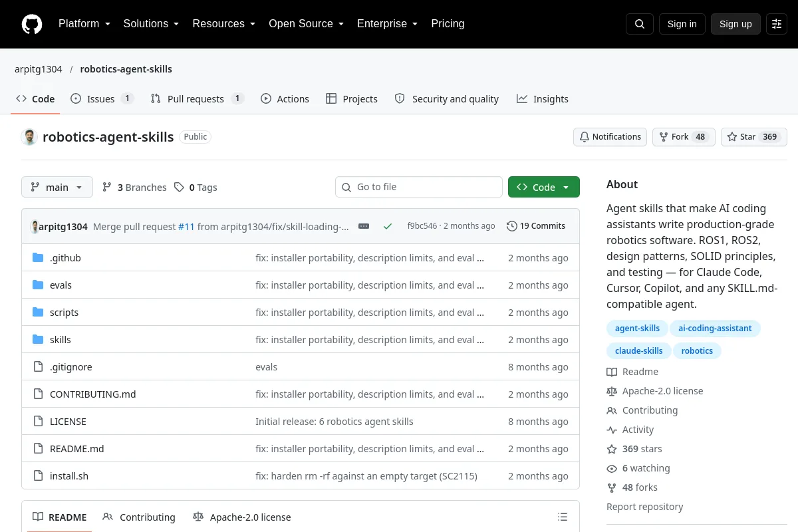Click fork icon beside 48 forks
798x532 pixels.
click(612, 487)
